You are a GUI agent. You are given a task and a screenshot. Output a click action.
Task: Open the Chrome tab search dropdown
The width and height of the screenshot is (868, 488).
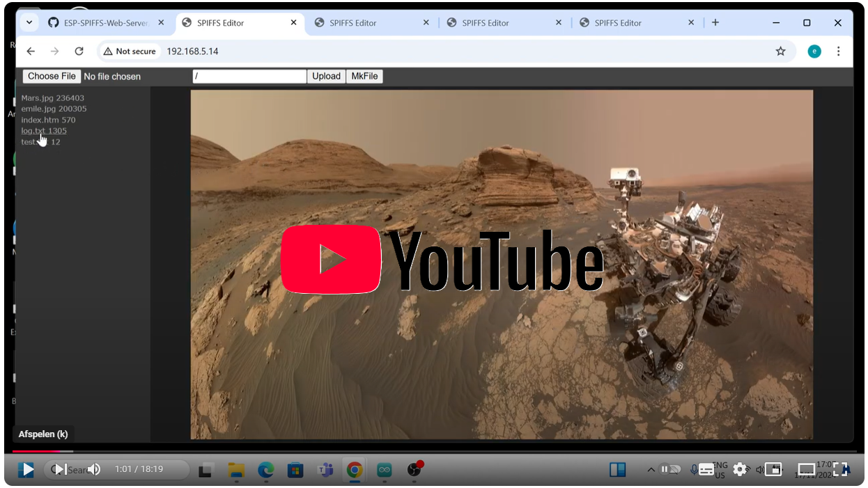tap(29, 22)
